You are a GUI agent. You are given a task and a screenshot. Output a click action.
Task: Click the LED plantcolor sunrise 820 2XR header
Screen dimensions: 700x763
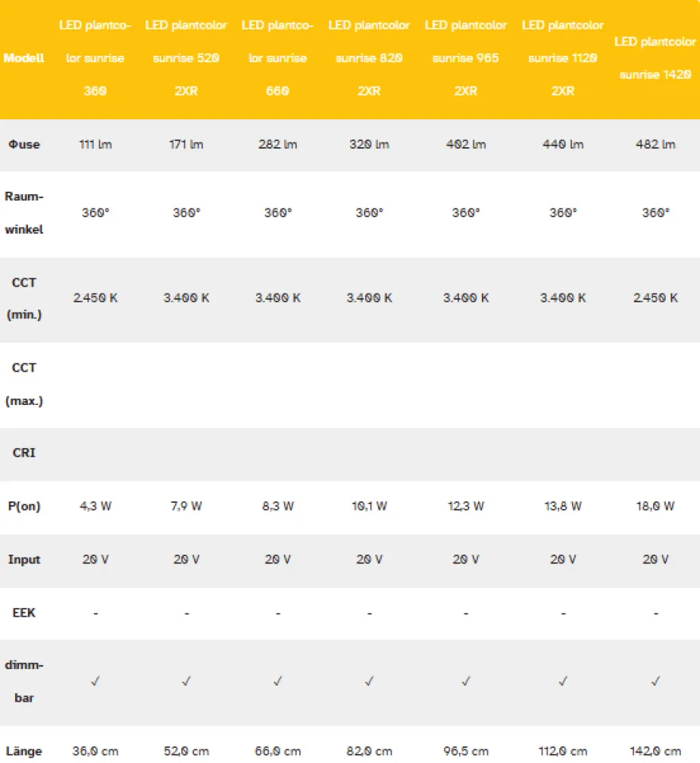[369, 58]
